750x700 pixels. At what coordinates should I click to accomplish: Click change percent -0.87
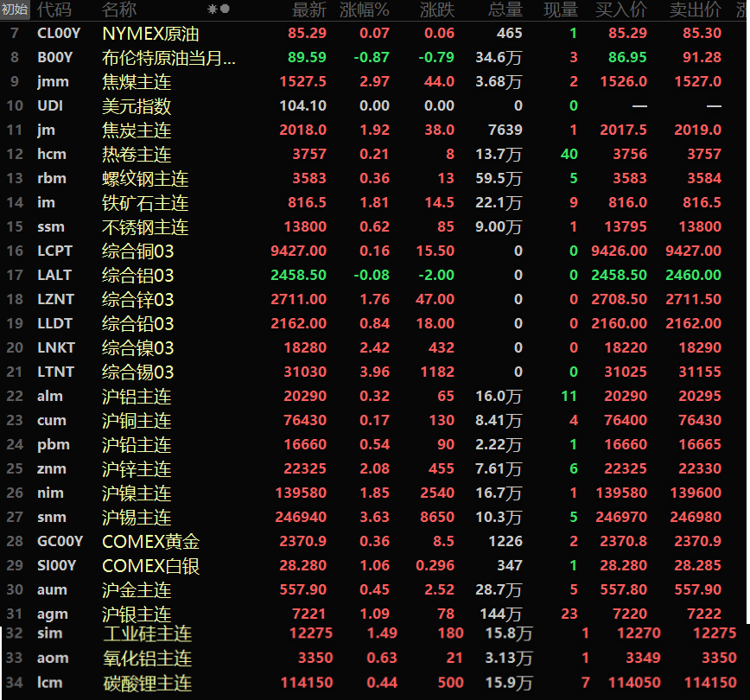pos(372,57)
